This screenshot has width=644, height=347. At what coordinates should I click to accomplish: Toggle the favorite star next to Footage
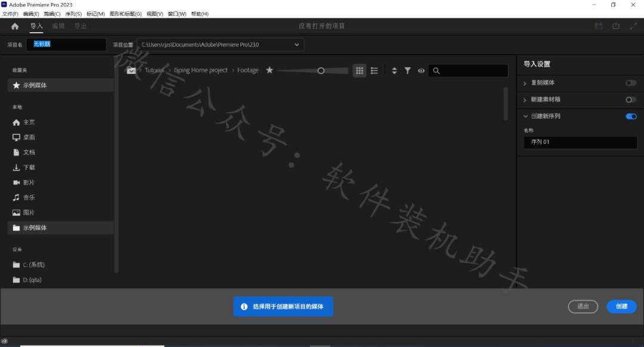tap(270, 70)
